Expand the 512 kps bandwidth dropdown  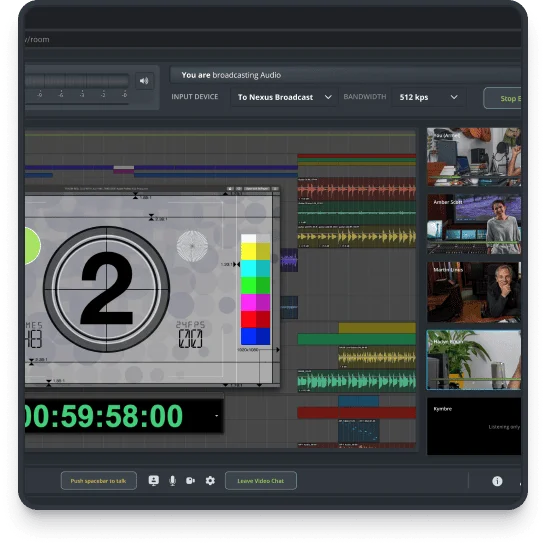[x=428, y=97]
